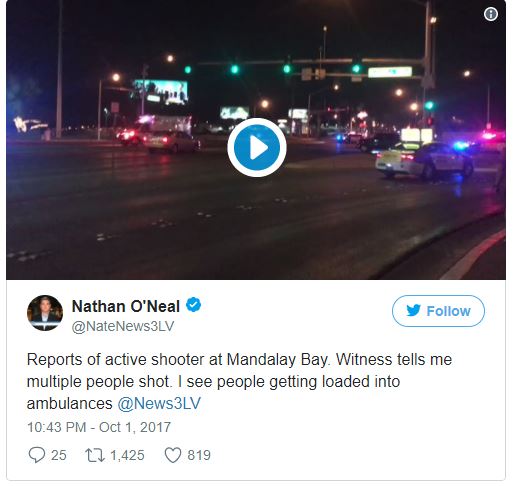Open the media info icon

(491, 14)
